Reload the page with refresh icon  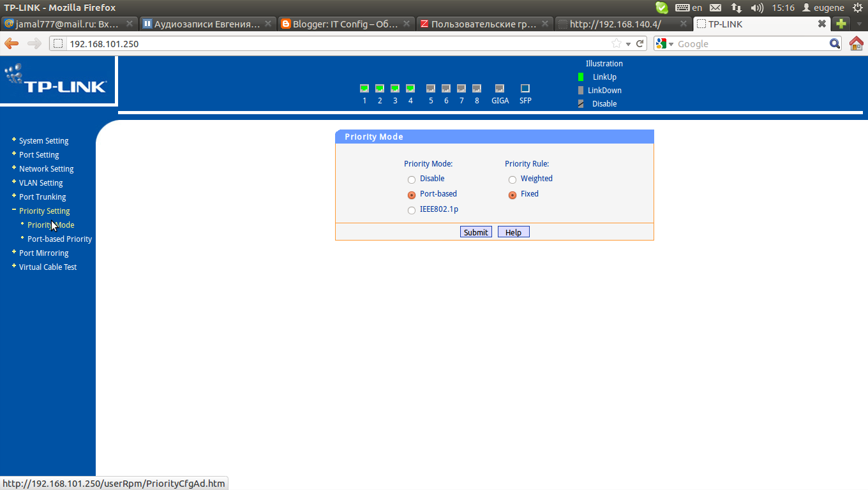pyautogui.click(x=640, y=44)
